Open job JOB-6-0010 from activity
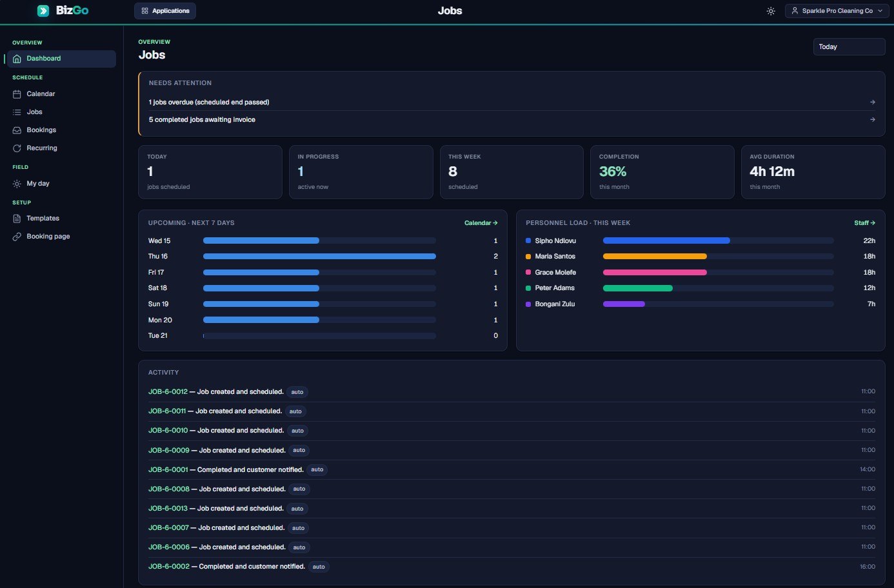This screenshot has width=894, height=588. coord(168,431)
